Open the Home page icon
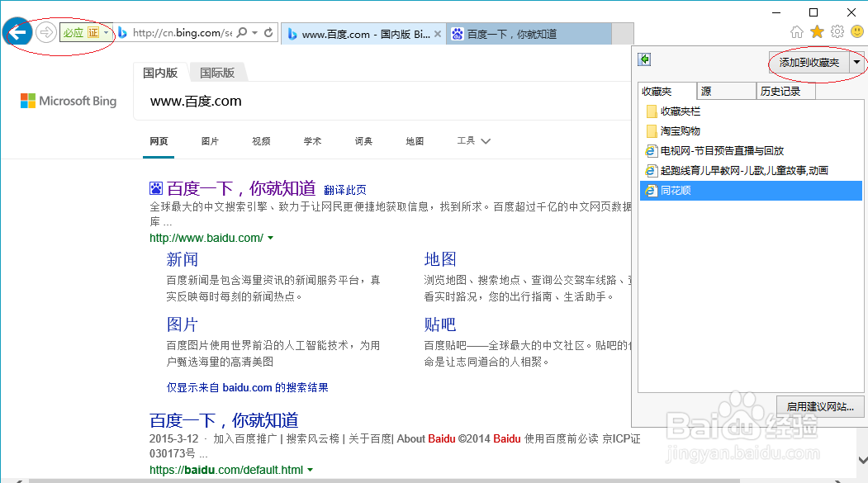The image size is (868, 483). (797, 32)
